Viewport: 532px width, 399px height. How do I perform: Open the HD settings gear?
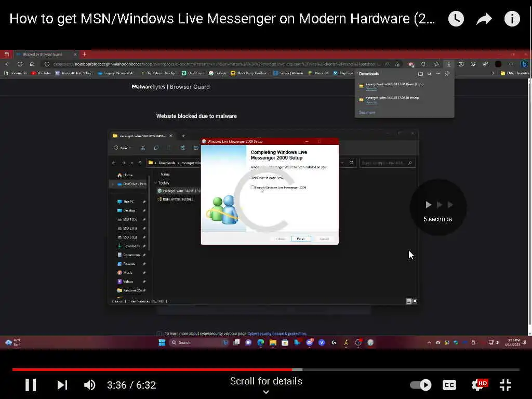pos(478,385)
